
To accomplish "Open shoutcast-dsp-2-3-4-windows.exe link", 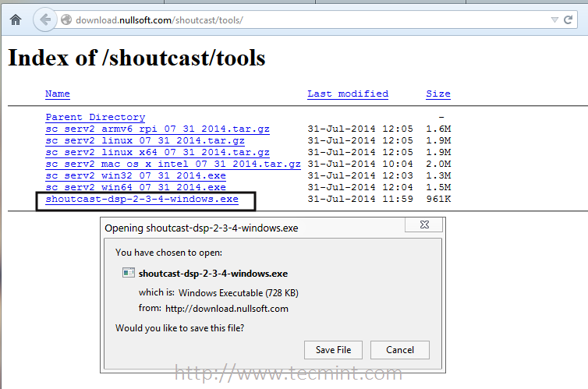I will click(142, 199).
